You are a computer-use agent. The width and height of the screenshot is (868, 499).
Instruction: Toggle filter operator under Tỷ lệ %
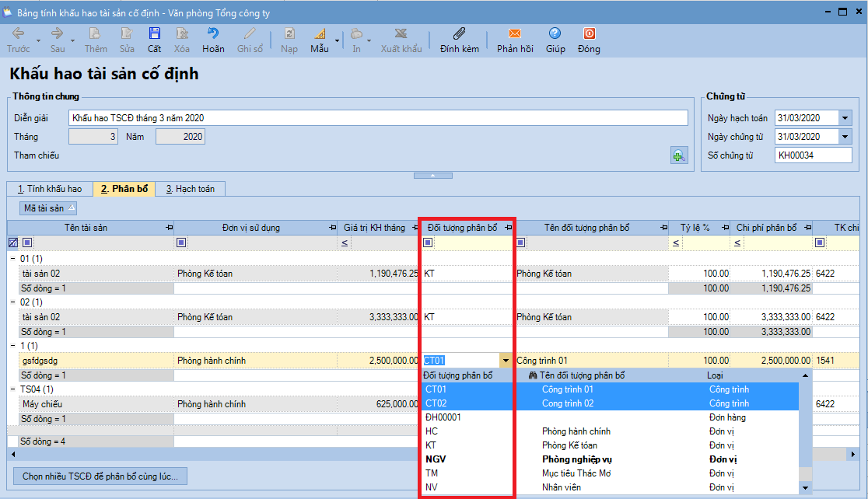click(676, 243)
